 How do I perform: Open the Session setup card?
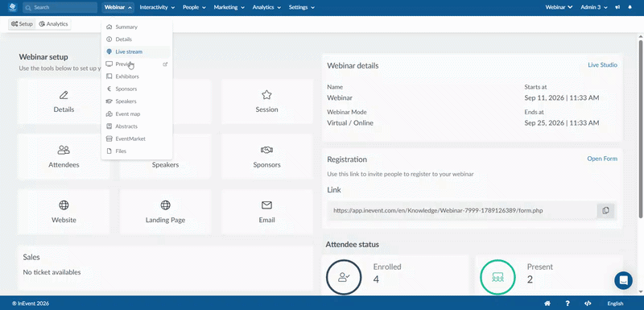[266, 101]
